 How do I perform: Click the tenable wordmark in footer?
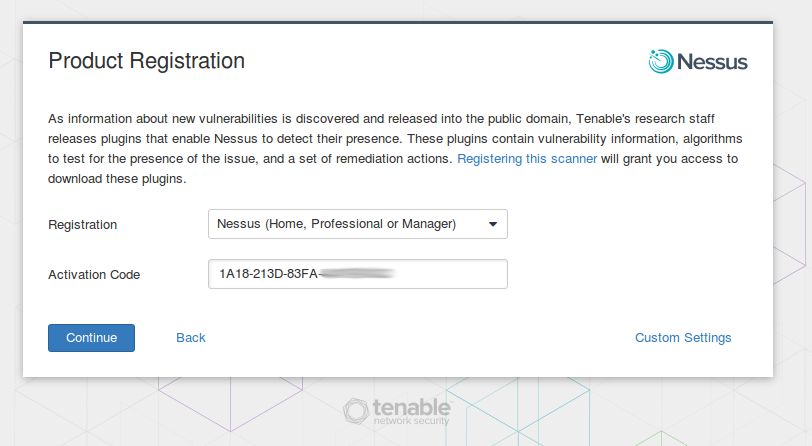click(x=411, y=407)
